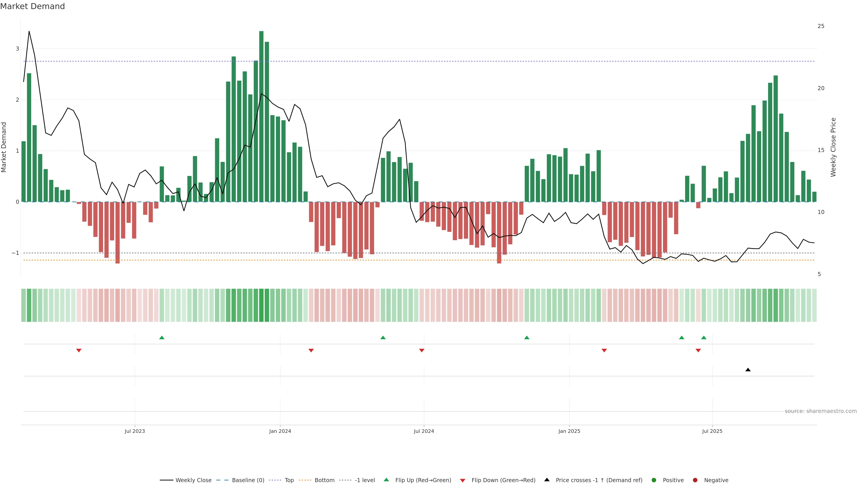Click the darkest green heatmap cell

point(262,305)
